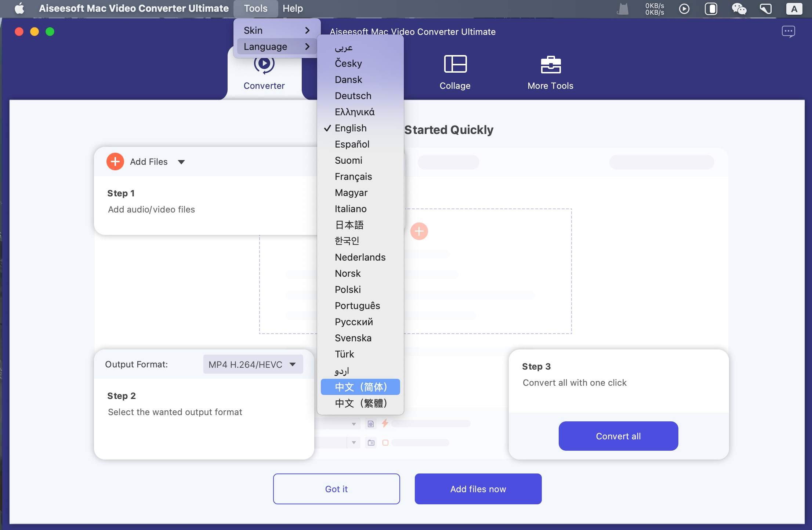This screenshot has width=812, height=530.
Task: Open the More Tools toolbox icon
Action: pos(551,65)
